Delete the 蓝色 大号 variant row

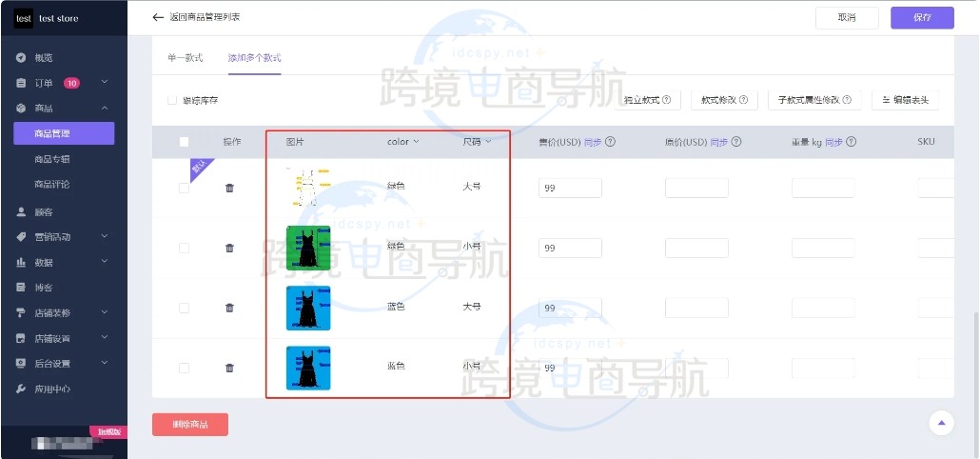pos(229,308)
